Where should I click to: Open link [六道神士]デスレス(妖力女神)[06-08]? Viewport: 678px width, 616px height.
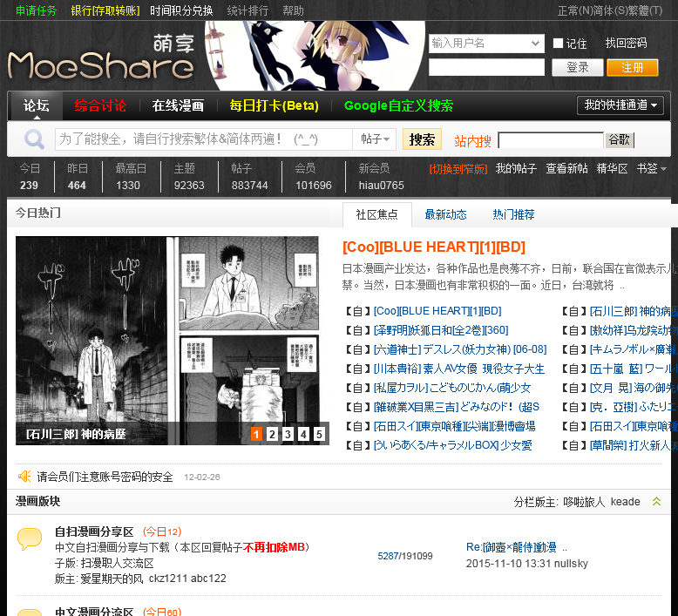pyautogui.click(x=460, y=349)
